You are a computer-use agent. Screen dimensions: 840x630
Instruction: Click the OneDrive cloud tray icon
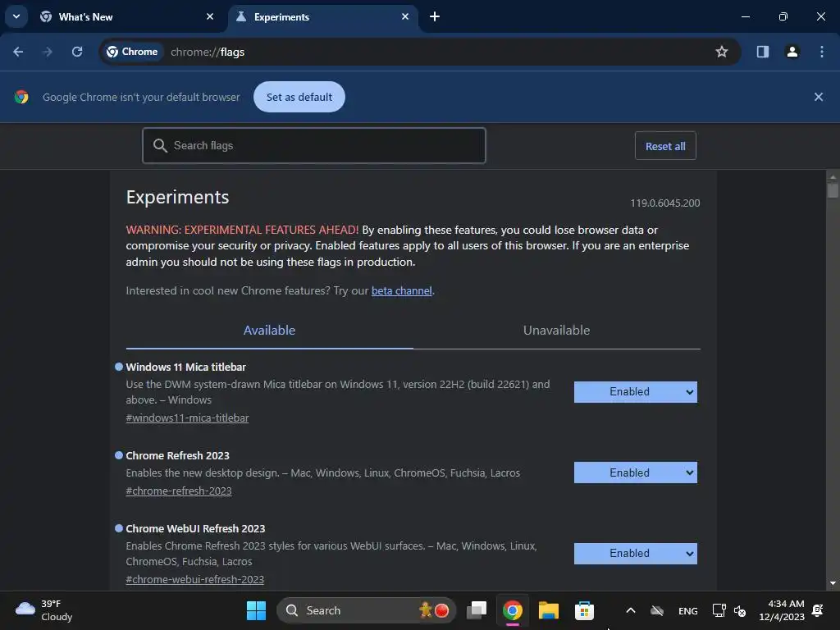pos(657,610)
